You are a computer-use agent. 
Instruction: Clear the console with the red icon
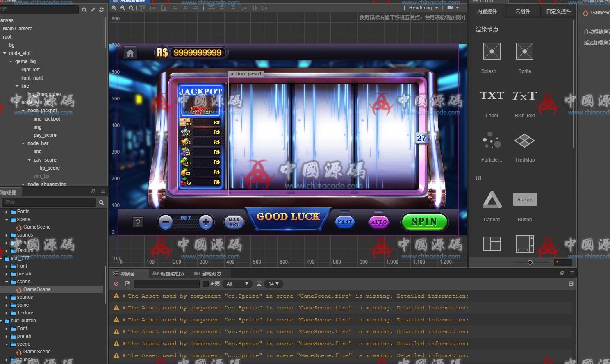pyautogui.click(x=116, y=284)
